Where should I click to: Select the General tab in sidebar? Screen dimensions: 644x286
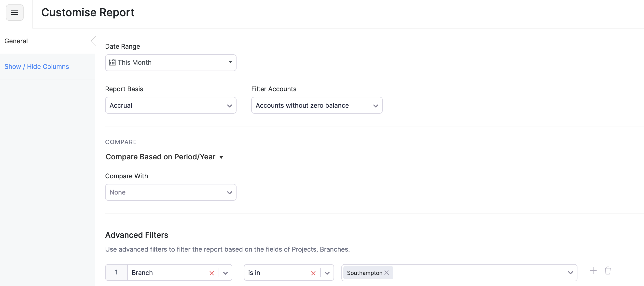pos(16,41)
